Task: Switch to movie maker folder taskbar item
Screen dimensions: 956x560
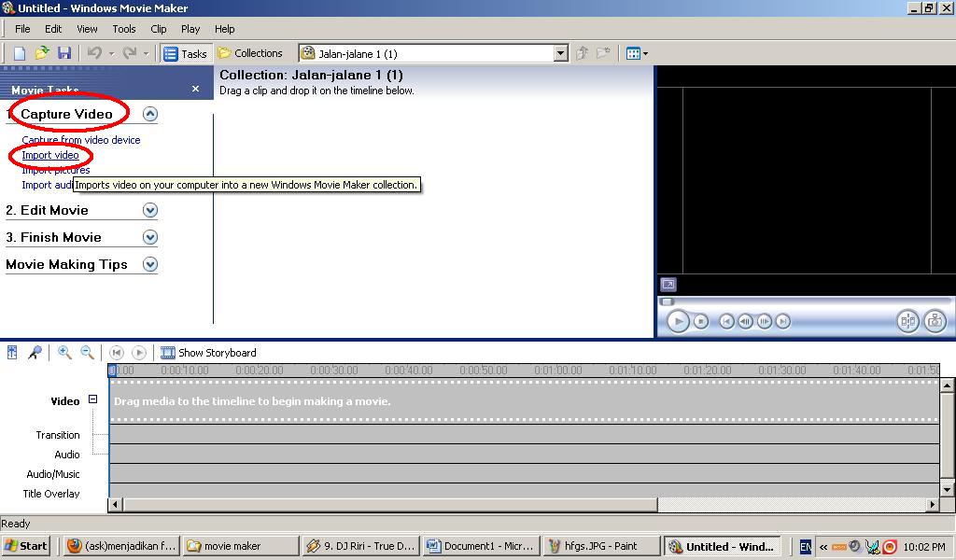Action: [241, 546]
